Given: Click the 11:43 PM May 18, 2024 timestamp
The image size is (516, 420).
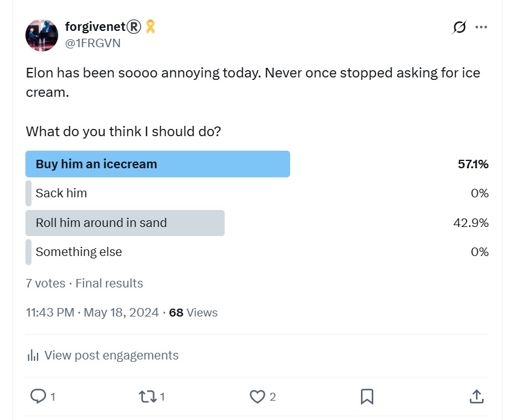Looking at the screenshot, I should pyautogui.click(x=93, y=312).
